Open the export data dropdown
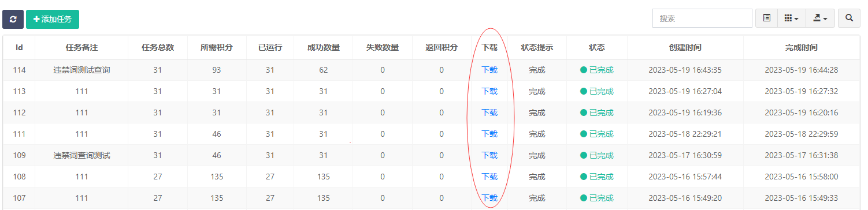This screenshot has height=210, width=868. point(819,18)
